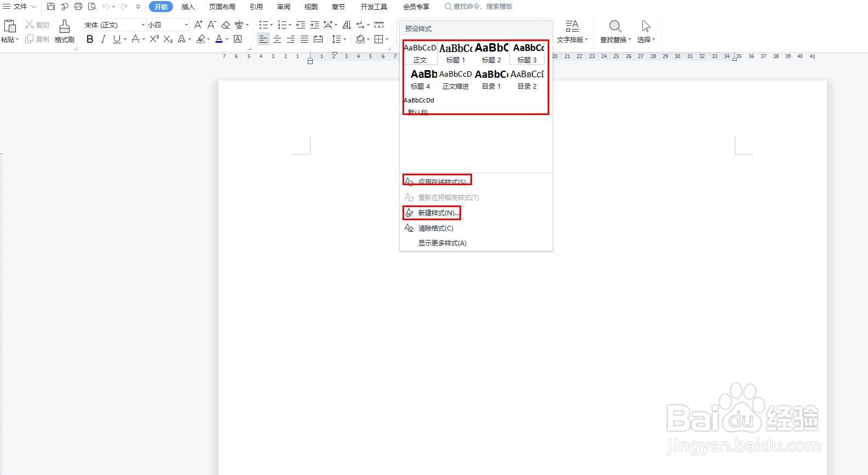Viewport: 868px width, 475px height.
Task: Switch to the View (视图) tab
Action: pos(311,7)
